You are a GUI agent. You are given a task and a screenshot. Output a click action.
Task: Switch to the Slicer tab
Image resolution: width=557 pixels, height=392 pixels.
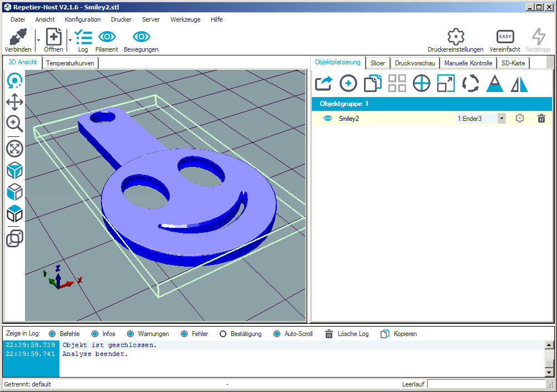(x=378, y=63)
